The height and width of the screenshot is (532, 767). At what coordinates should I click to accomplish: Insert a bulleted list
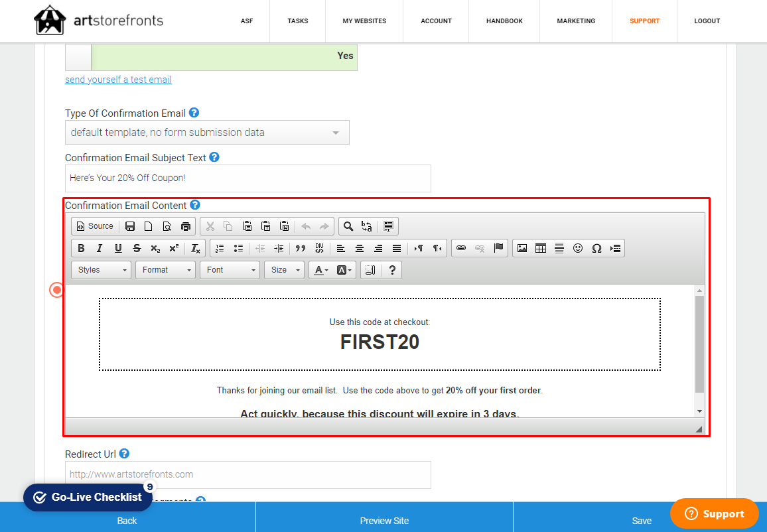tap(238, 248)
